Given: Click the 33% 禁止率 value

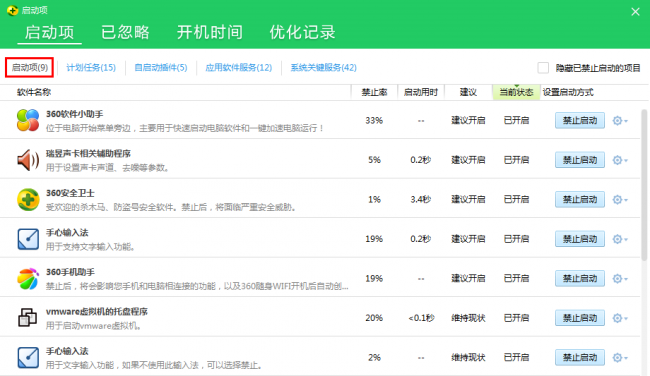Looking at the screenshot, I should point(374,121).
